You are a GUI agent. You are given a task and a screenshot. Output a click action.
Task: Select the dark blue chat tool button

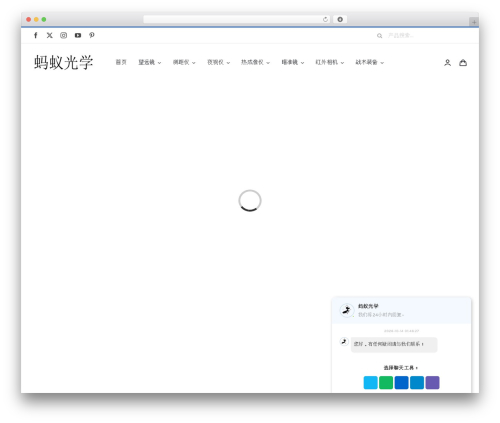point(401,382)
